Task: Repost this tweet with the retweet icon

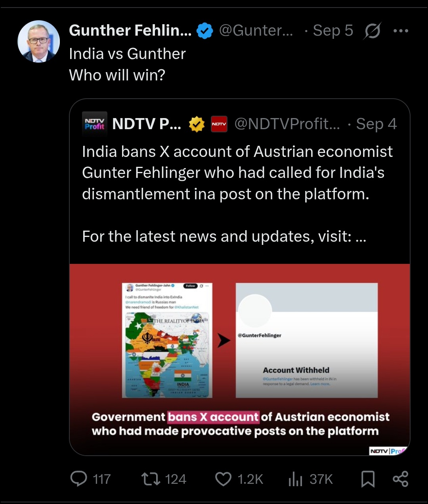Action: click(151, 479)
